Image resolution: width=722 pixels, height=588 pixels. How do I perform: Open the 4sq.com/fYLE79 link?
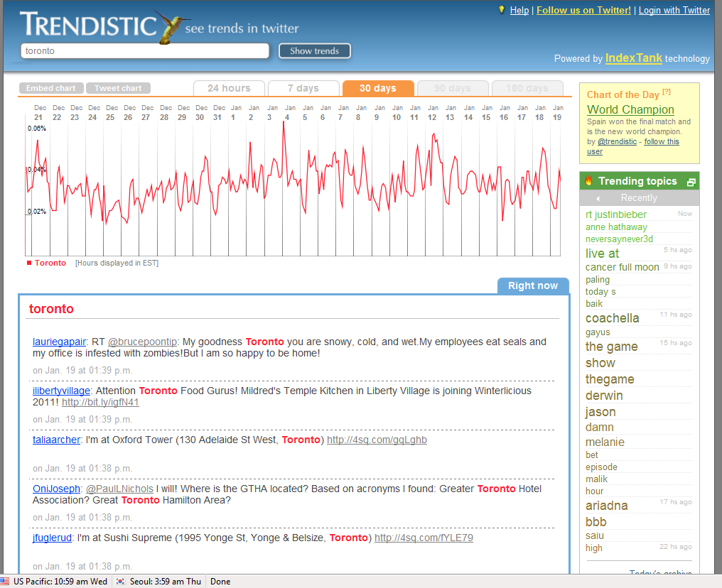click(x=424, y=538)
